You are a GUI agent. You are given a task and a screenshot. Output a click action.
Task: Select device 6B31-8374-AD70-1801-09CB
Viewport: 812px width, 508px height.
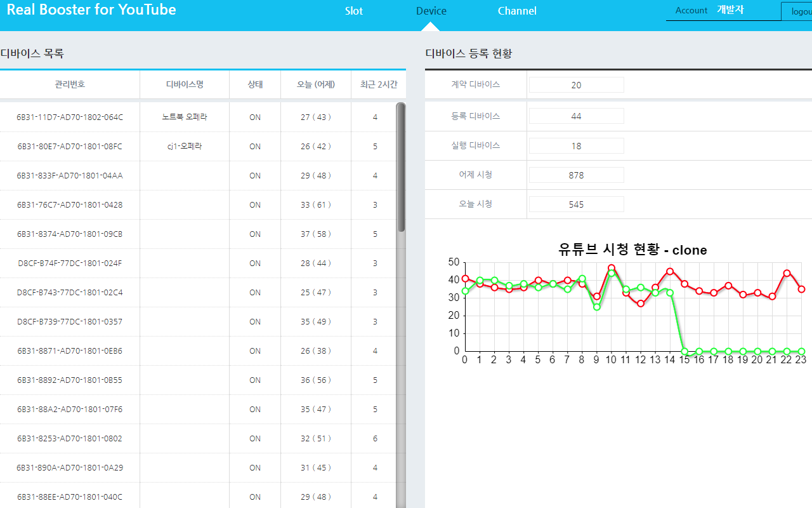pyautogui.click(x=70, y=234)
